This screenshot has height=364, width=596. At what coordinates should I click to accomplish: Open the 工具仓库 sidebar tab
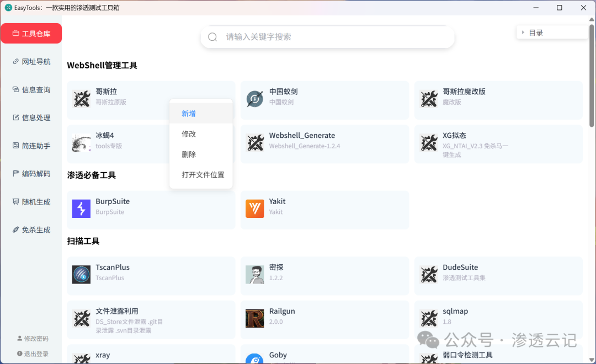pos(31,34)
